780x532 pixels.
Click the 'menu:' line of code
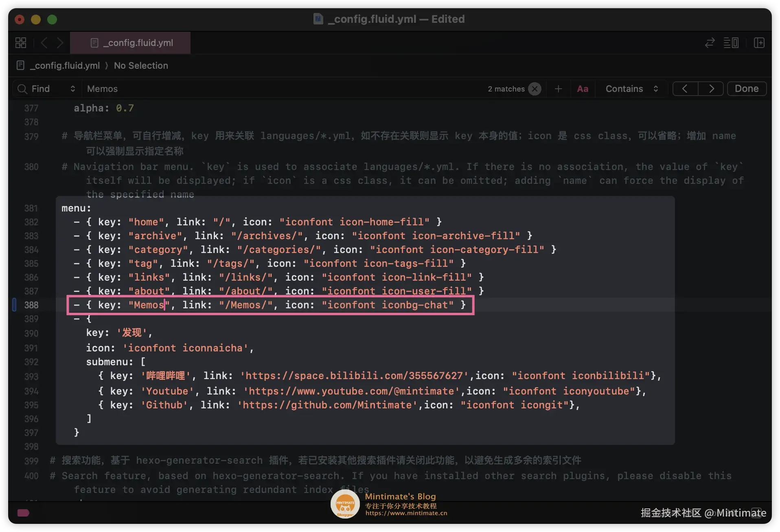pos(76,208)
